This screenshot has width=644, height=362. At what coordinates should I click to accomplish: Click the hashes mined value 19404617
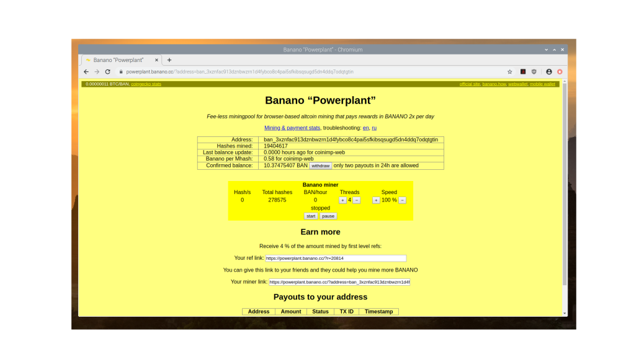pos(275,146)
